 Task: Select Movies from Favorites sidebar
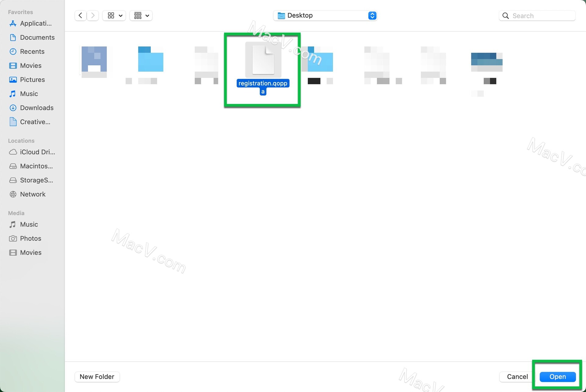click(x=31, y=66)
